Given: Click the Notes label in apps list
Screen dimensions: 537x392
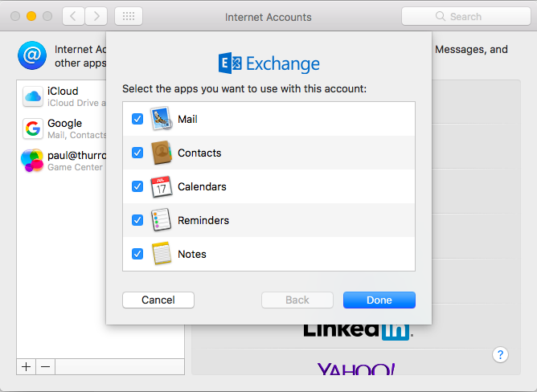Looking at the screenshot, I should pyautogui.click(x=192, y=254).
